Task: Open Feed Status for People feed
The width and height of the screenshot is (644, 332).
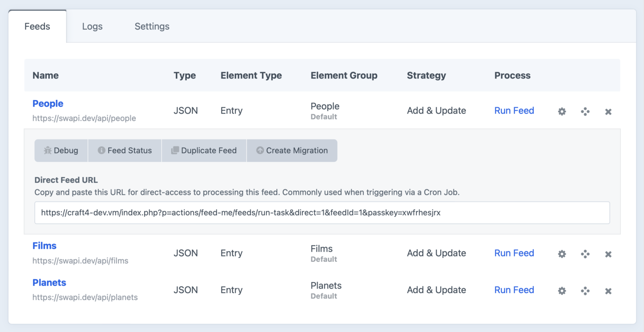Action: [125, 150]
